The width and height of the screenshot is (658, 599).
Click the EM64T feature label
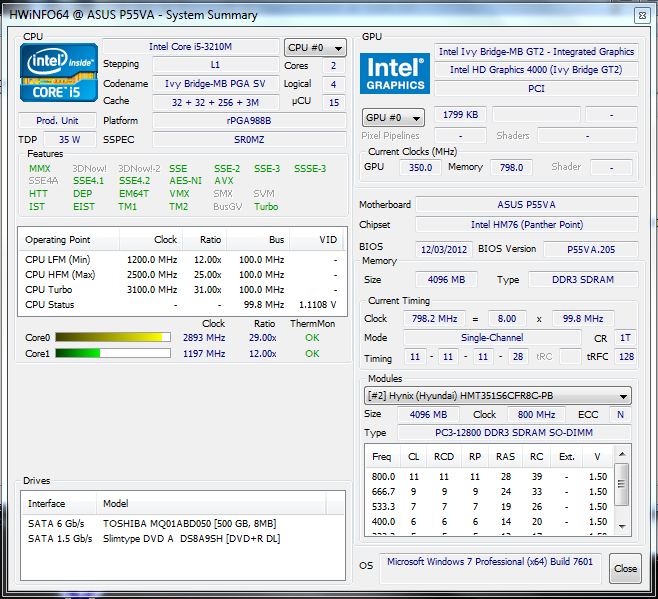click(x=134, y=194)
